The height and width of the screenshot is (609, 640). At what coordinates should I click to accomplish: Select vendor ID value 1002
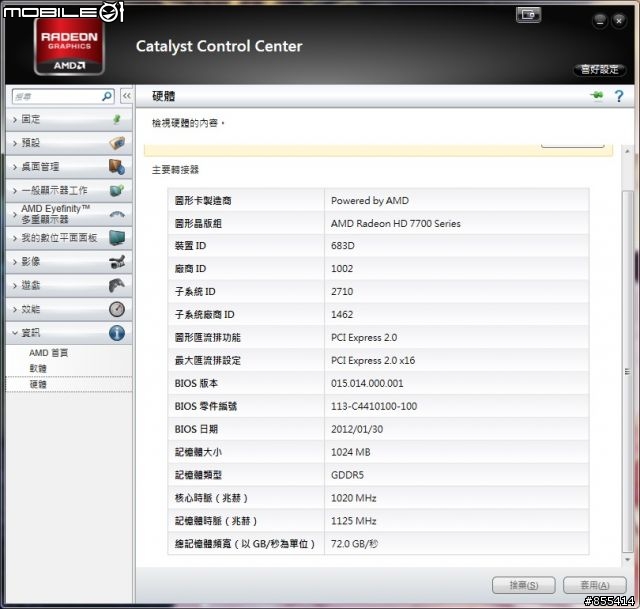(x=342, y=269)
